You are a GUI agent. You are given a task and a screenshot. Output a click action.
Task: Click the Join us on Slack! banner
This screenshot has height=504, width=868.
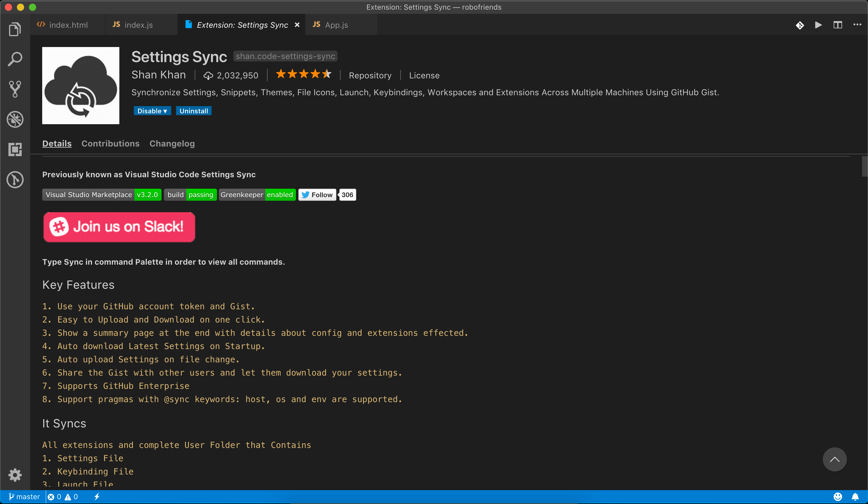click(x=119, y=227)
